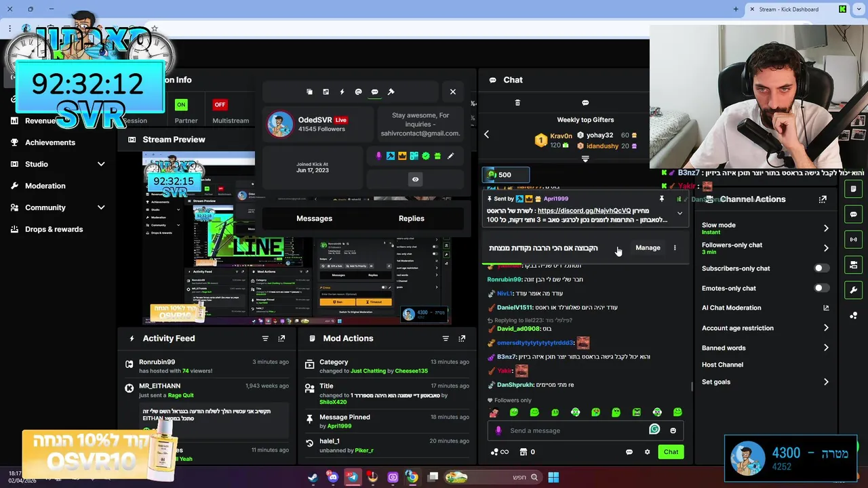Click the speech bubble icon under Chat header

(x=585, y=102)
